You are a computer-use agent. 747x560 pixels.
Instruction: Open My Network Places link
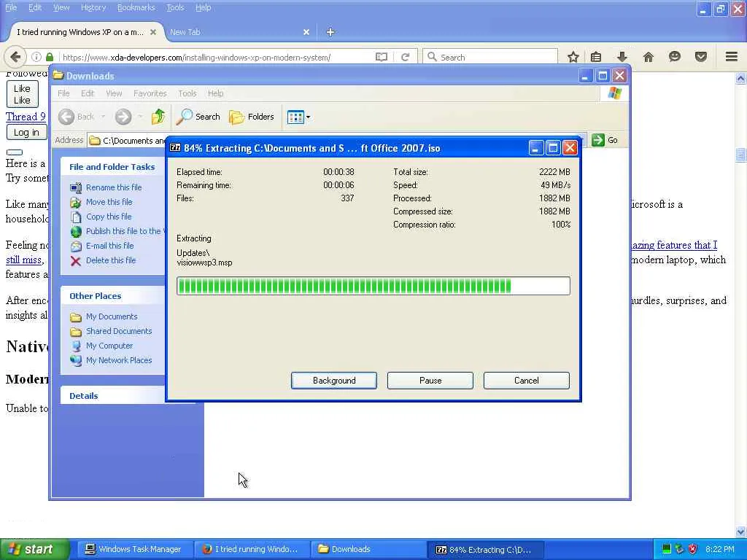pyautogui.click(x=119, y=360)
